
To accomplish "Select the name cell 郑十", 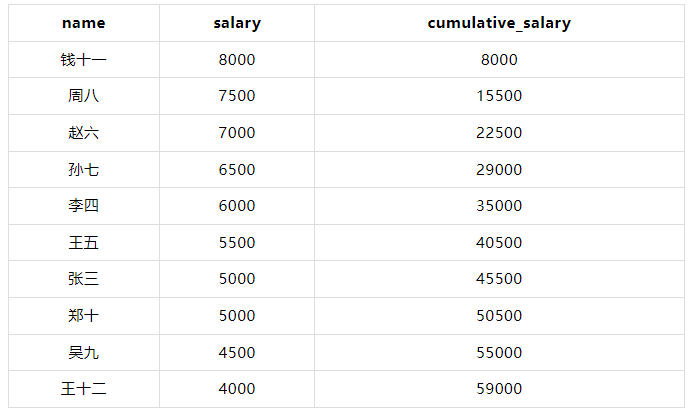I will point(83,316).
